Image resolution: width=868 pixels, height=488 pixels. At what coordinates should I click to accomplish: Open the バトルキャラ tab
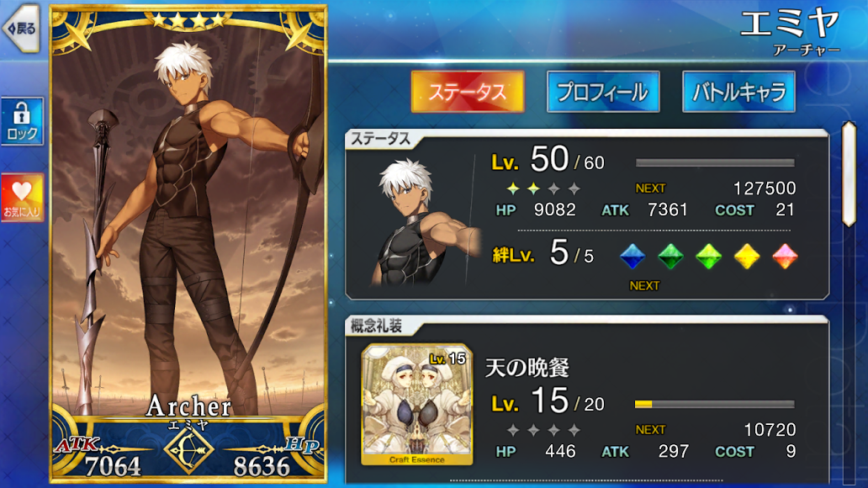click(738, 92)
